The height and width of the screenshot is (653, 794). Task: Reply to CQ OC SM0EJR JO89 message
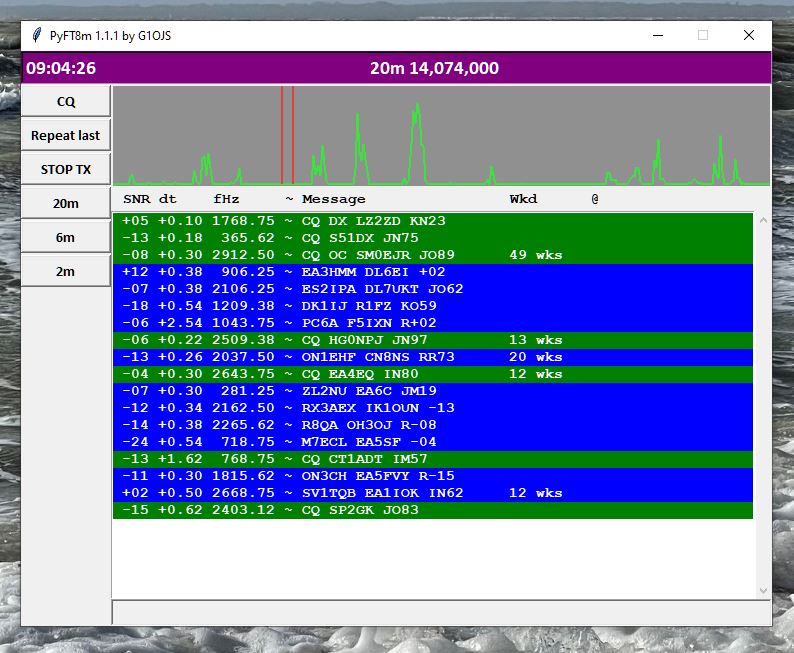[x=432, y=255]
